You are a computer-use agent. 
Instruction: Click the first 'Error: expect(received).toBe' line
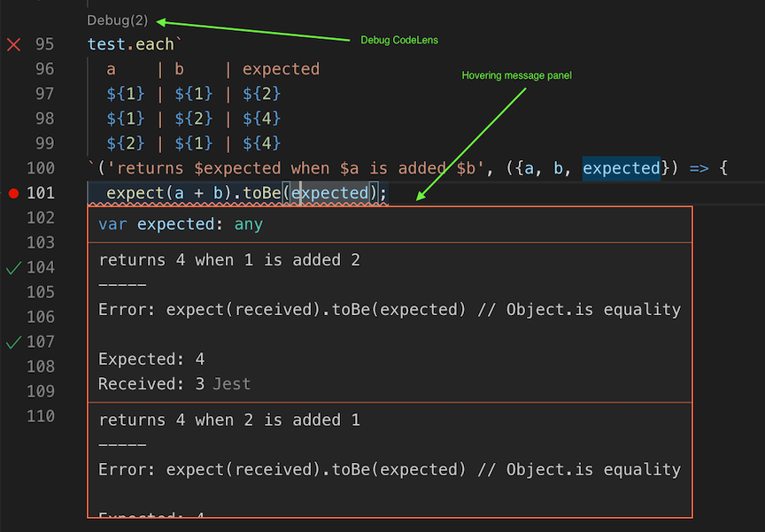[x=390, y=310]
